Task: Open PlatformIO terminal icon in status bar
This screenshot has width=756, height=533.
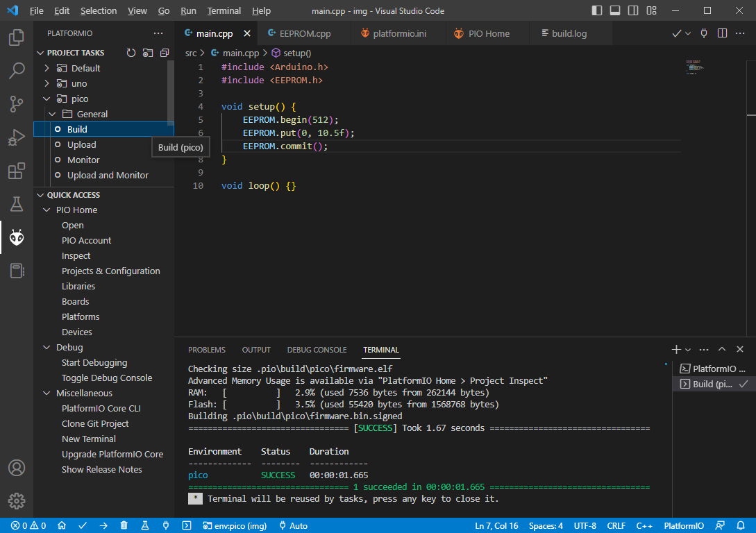Action: (x=187, y=526)
